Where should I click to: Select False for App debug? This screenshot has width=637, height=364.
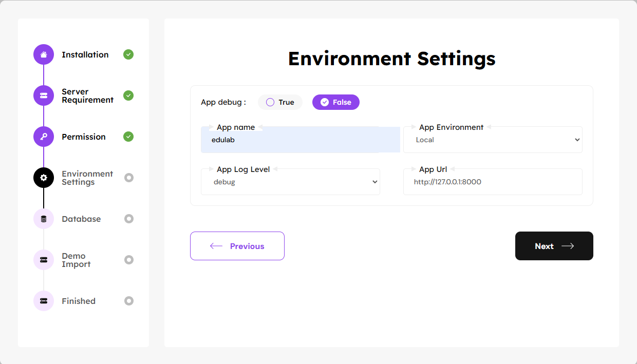point(335,102)
